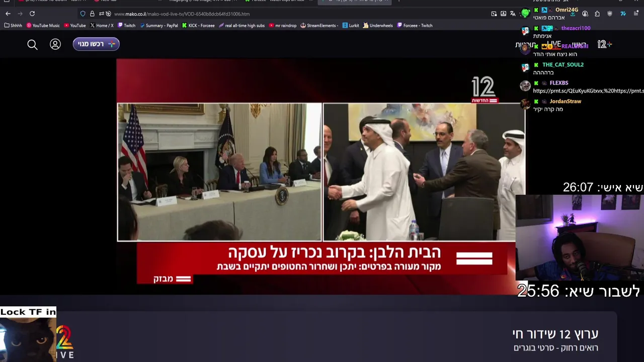Click the blocked autoplay icon
Image resolution: width=644 pixels, height=362 pixels.
pos(108,14)
